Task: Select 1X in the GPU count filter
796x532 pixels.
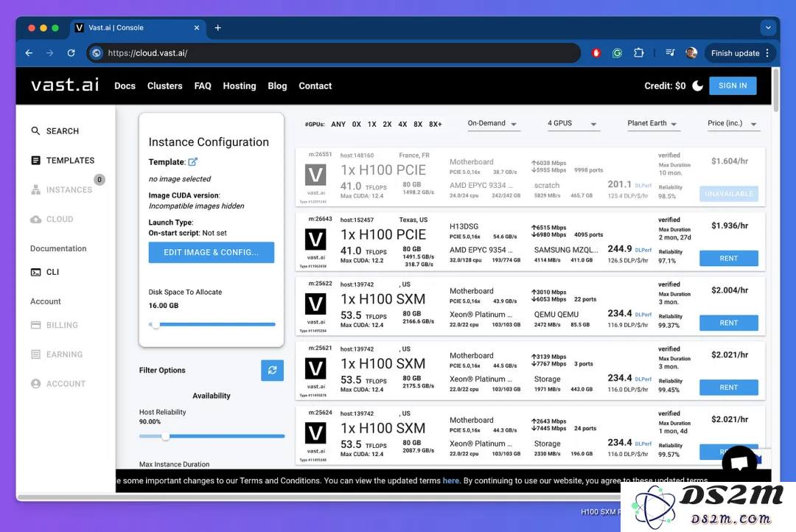Action: [371, 124]
